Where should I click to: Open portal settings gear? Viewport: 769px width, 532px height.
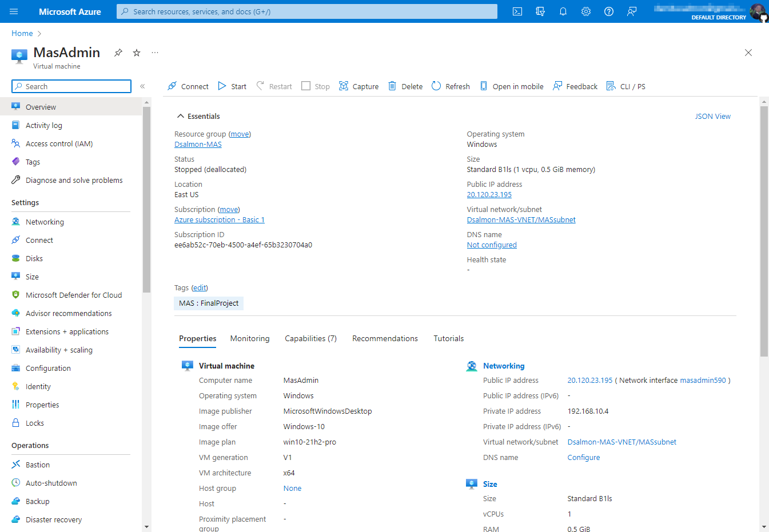586,11
